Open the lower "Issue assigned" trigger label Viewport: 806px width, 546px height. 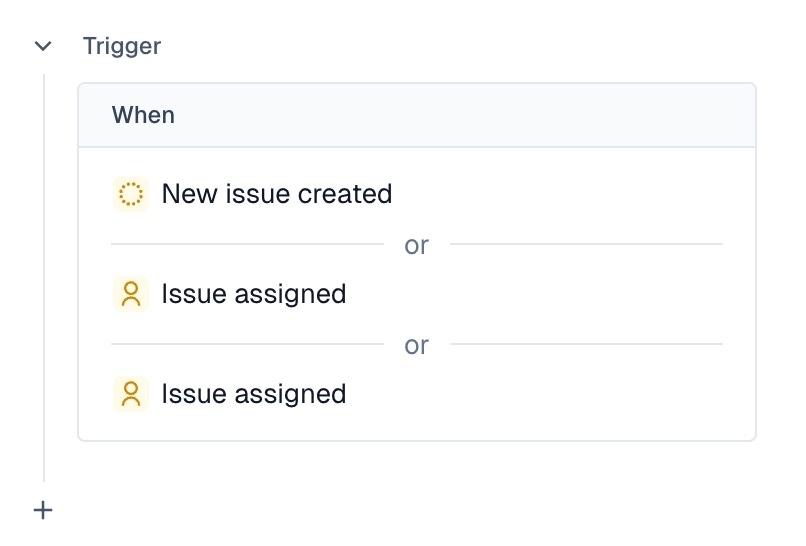pos(254,394)
